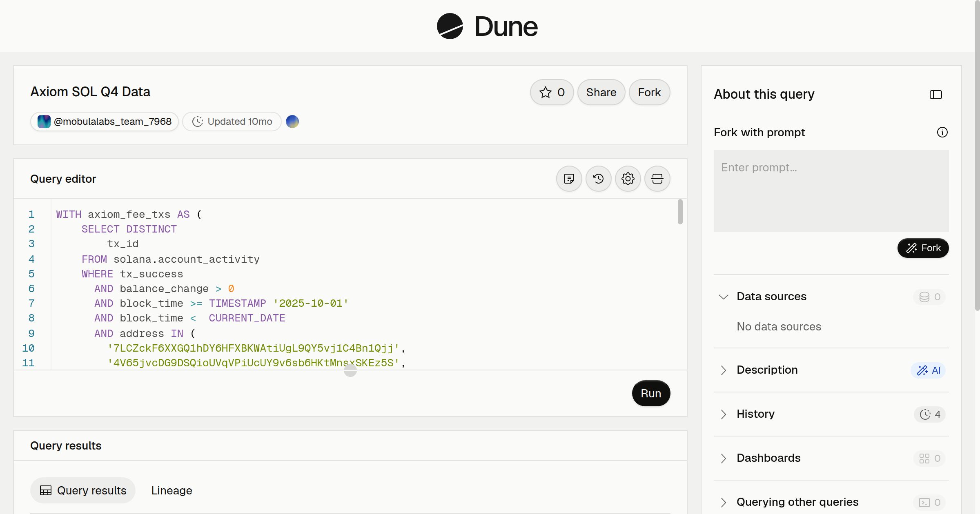Star the Axiom SOL Q4 Data query
Image resolution: width=980 pixels, height=514 pixels.
pyautogui.click(x=552, y=92)
